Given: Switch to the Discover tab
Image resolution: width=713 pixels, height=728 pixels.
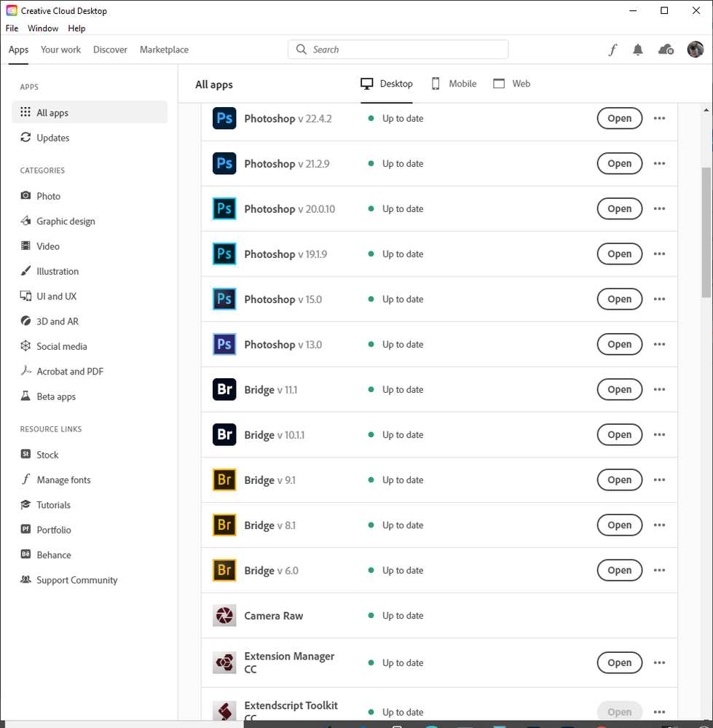Looking at the screenshot, I should [x=110, y=50].
